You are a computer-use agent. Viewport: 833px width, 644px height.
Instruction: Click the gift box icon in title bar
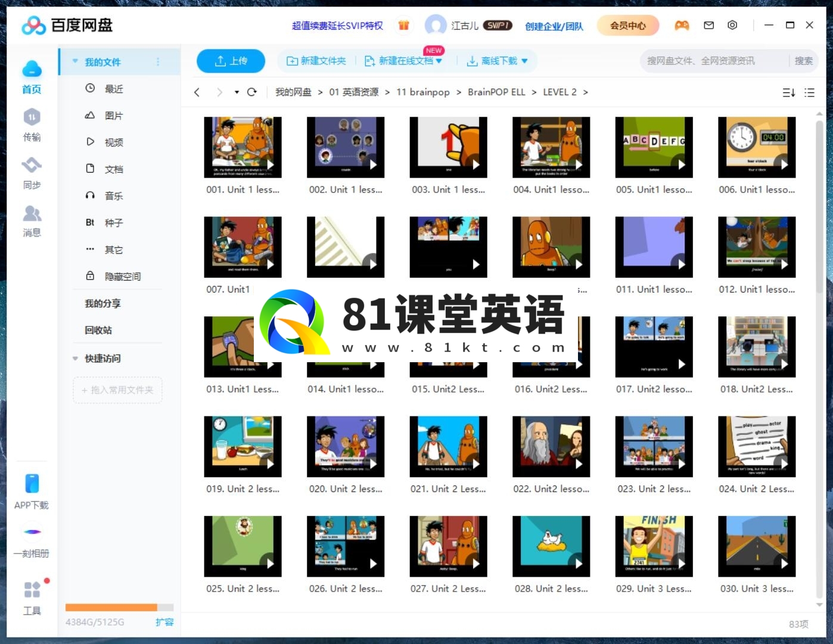pyautogui.click(x=403, y=25)
